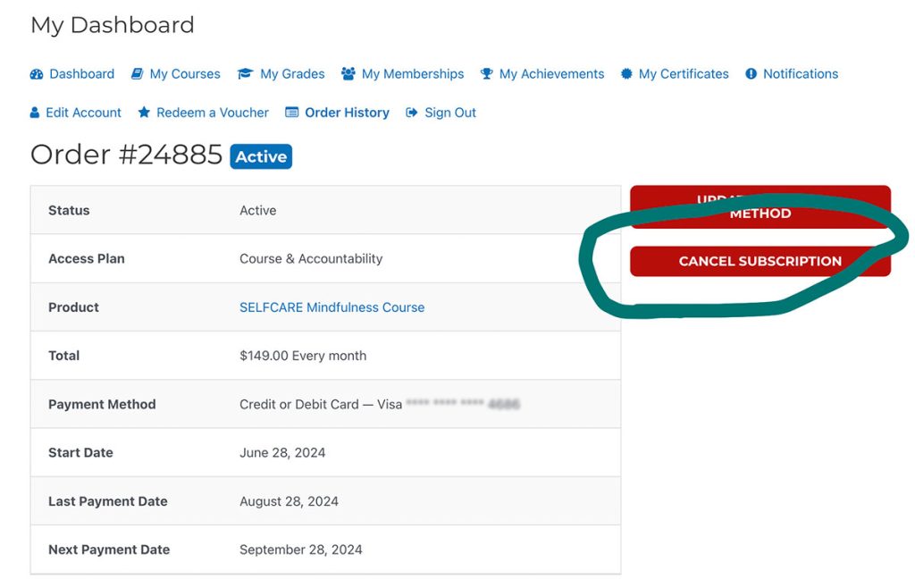Click the $149.00 Every month total
915x588 pixels.
click(x=303, y=356)
